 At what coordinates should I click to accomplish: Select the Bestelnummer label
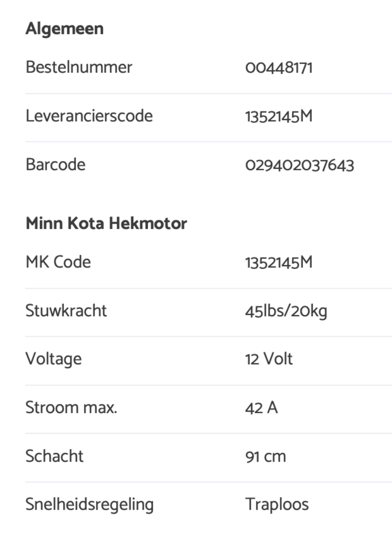pyautogui.click(x=79, y=67)
